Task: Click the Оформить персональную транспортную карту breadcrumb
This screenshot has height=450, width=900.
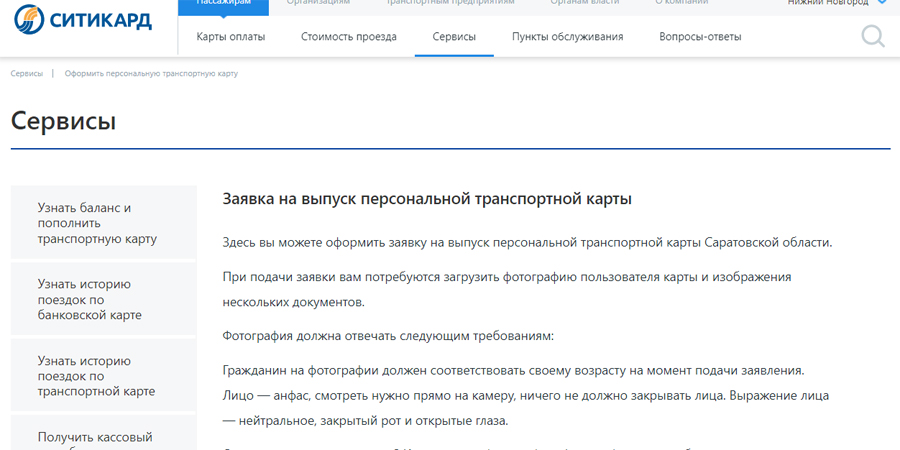Action: 151,74
